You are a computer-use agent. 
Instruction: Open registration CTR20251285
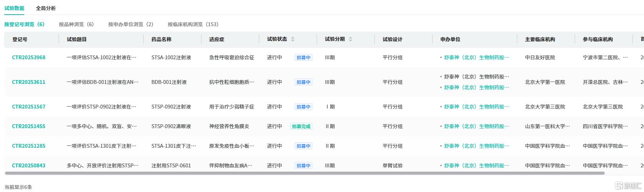tap(29, 146)
